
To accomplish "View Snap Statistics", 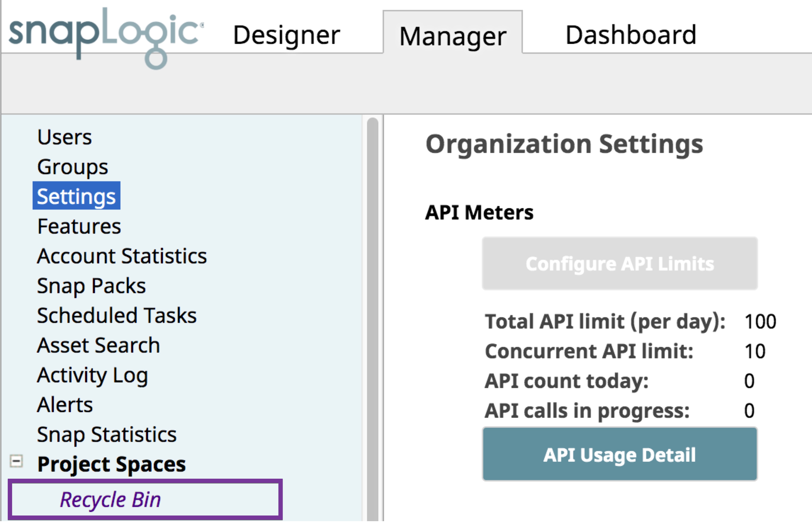I will [107, 434].
